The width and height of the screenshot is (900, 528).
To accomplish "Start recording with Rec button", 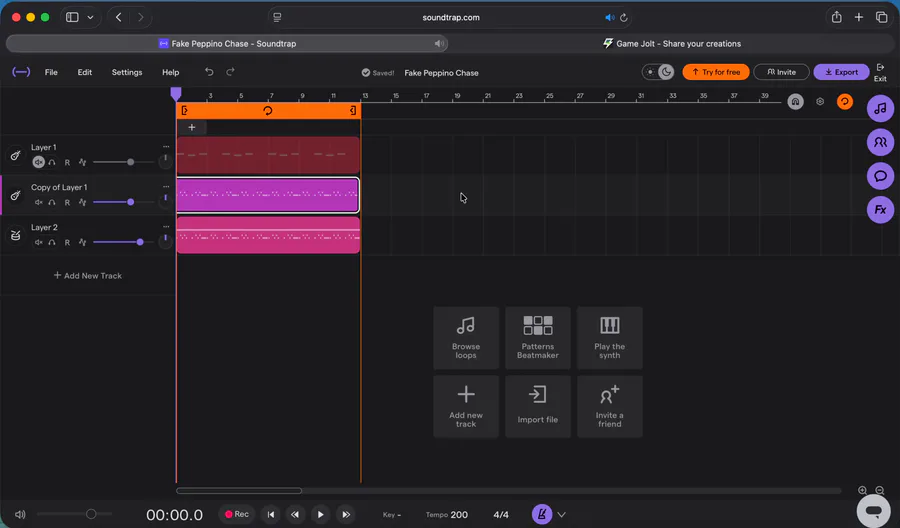I will (236, 514).
